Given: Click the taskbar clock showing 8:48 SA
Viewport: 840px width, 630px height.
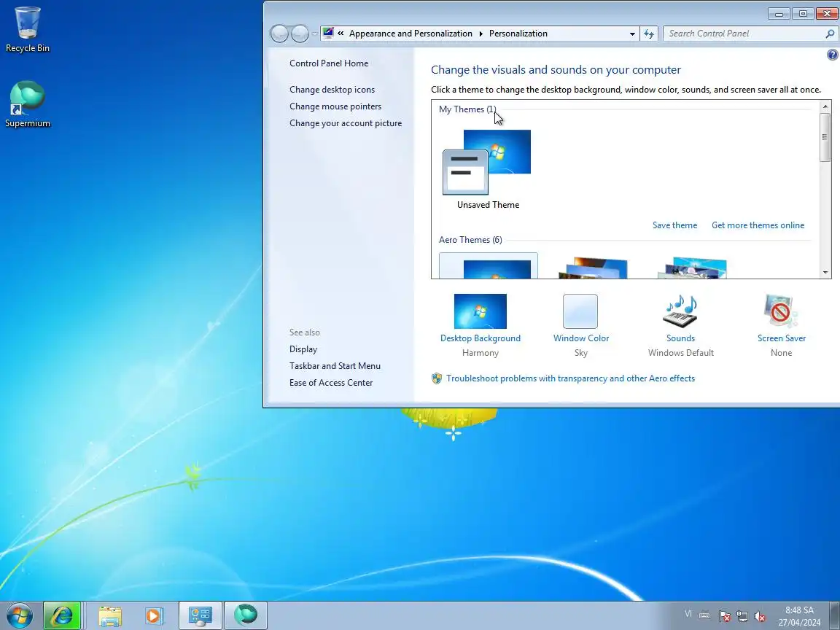Looking at the screenshot, I should [x=799, y=616].
